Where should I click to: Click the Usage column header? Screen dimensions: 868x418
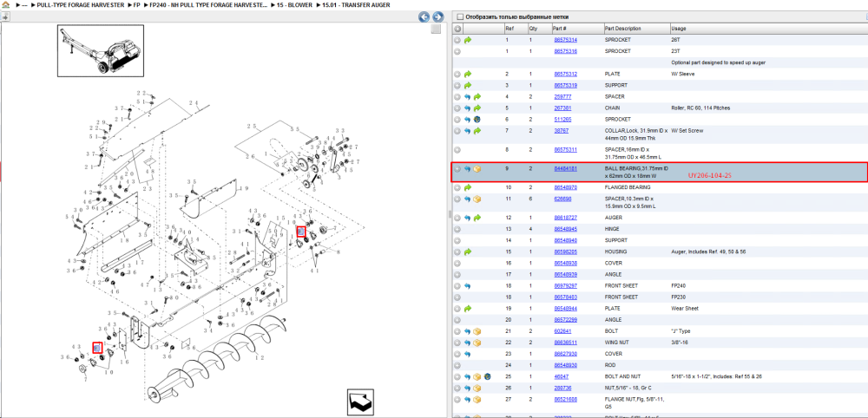pyautogui.click(x=768, y=29)
